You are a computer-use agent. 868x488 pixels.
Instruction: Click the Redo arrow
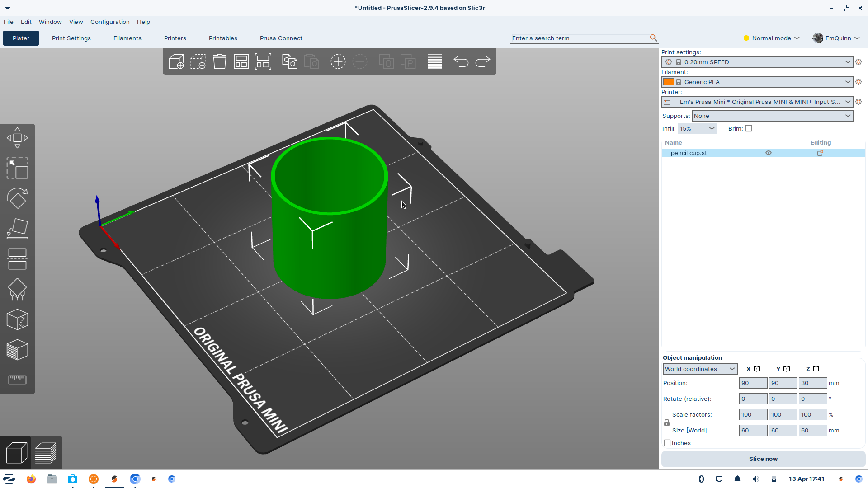483,61
